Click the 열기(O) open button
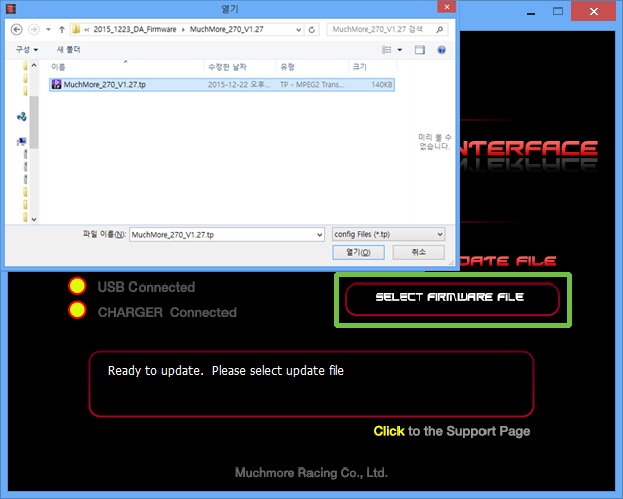Viewport: 623px width, 499px height. click(x=358, y=252)
